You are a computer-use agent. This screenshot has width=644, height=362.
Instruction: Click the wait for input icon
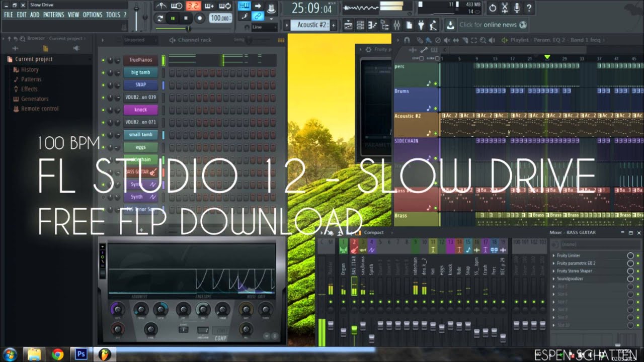pos(177,6)
